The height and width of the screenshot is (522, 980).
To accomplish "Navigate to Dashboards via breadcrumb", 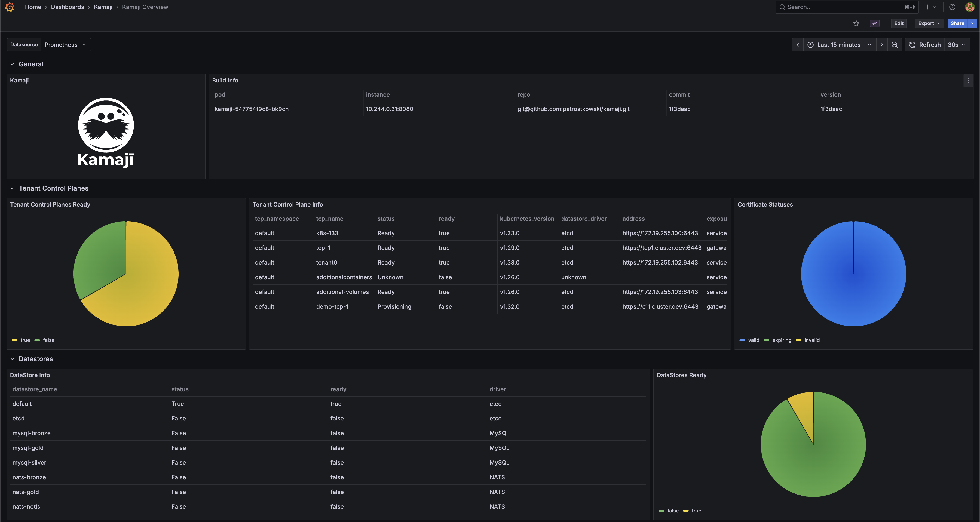I will pyautogui.click(x=67, y=7).
